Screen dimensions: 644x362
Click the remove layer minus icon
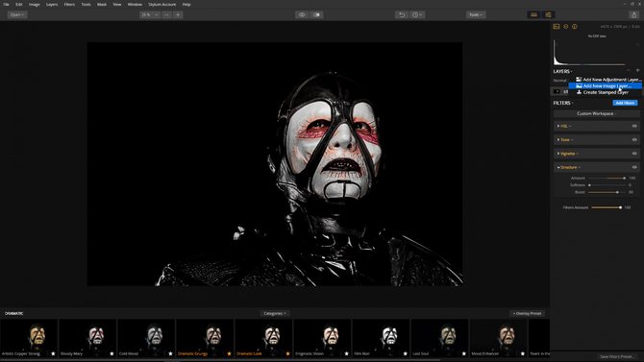[629, 71]
